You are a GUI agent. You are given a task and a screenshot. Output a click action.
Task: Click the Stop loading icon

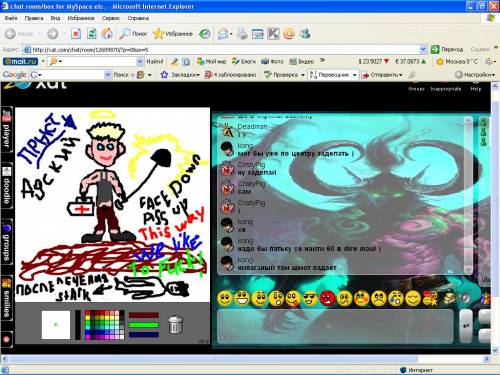point(76,34)
